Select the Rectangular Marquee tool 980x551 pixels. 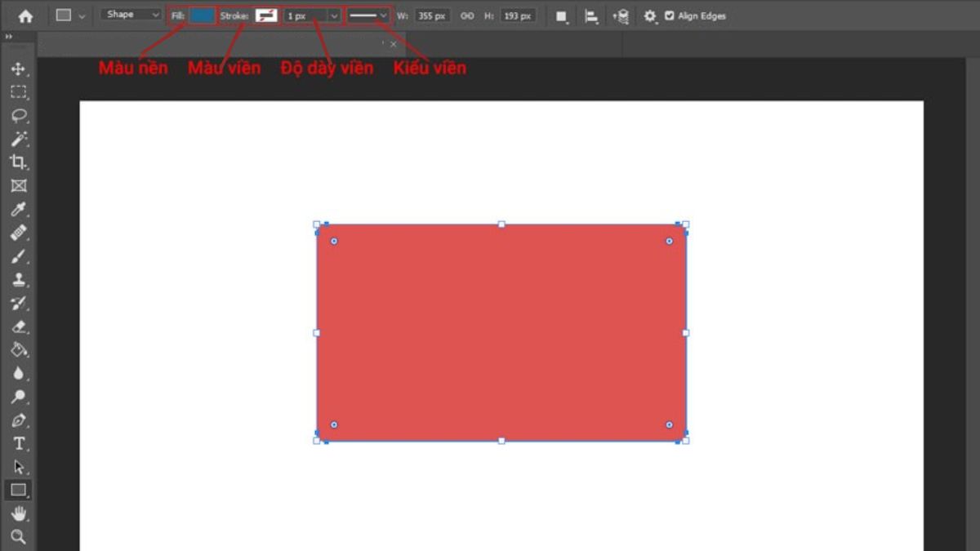(x=18, y=92)
